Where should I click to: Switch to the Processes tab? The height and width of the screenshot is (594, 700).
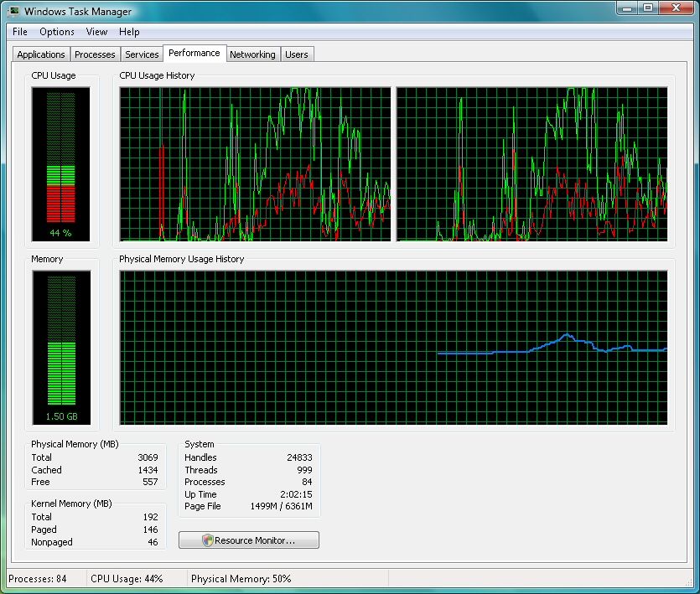[95, 54]
